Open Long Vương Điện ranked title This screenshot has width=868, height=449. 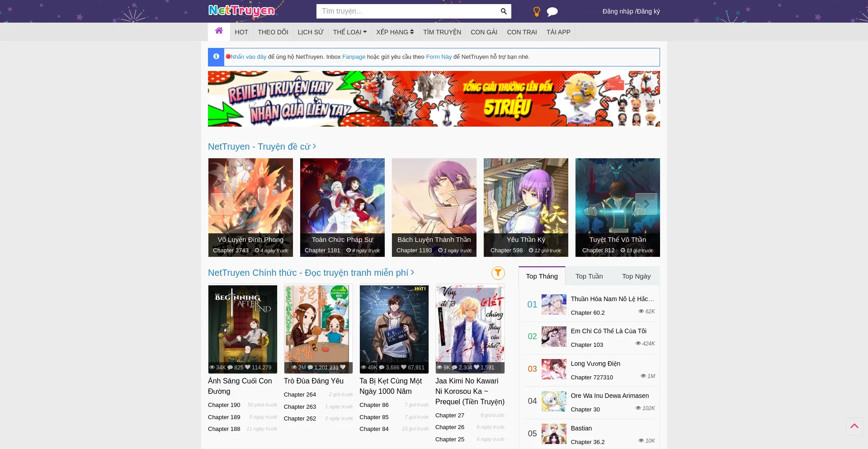(595, 364)
